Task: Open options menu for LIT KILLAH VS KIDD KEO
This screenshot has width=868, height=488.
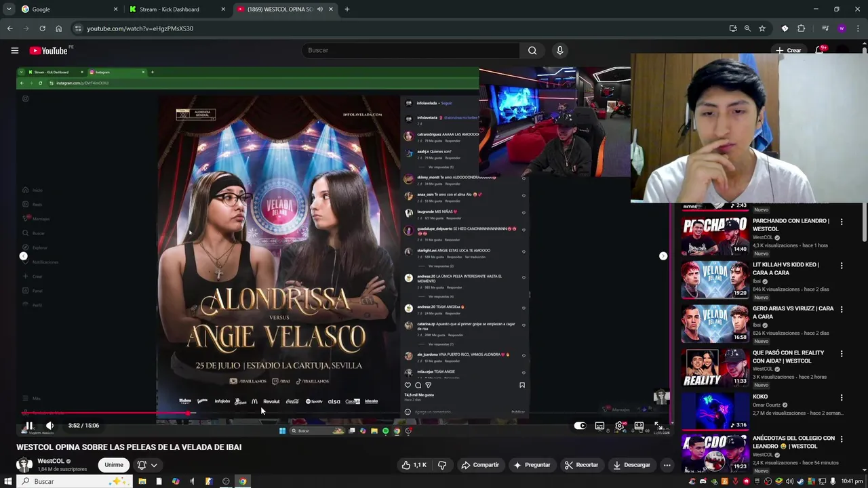Action: point(842,266)
